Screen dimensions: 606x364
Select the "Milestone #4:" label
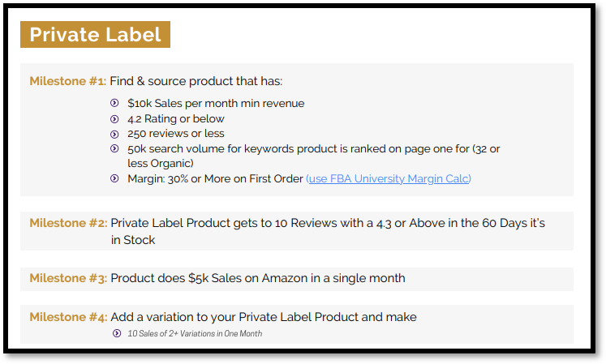point(67,317)
